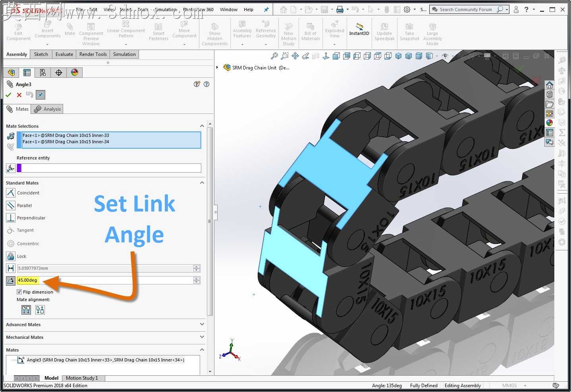The width and height of the screenshot is (571, 392).
Task: Click the Multiple mate mode icon
Action: tap(11, 147)
